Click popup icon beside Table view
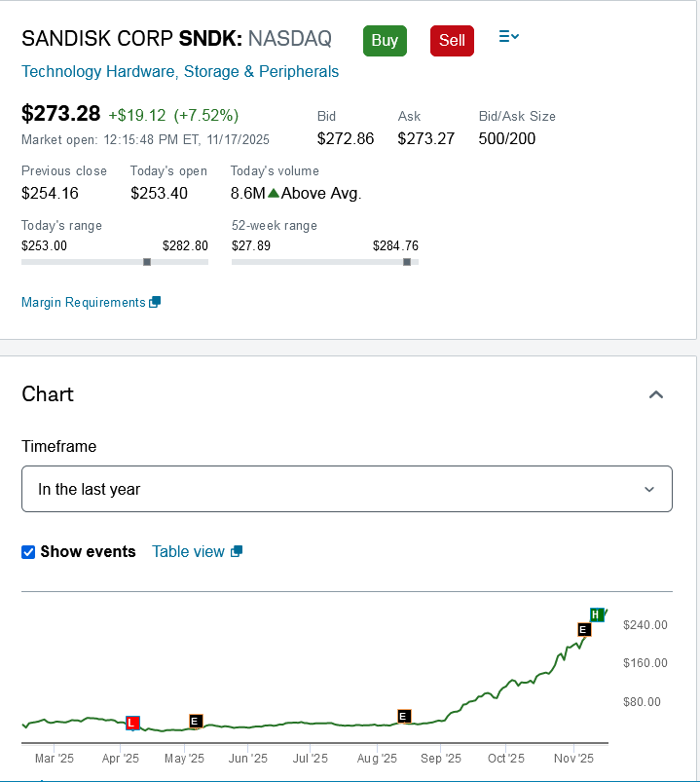The width and height of the screenshot is (700, 782). tap(236, 552)
